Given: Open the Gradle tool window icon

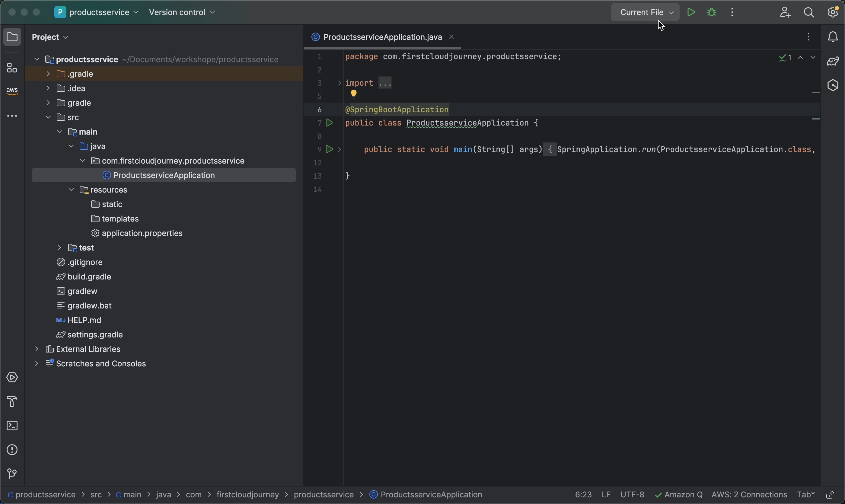Looking at the screenshot, I should point(833,61).
